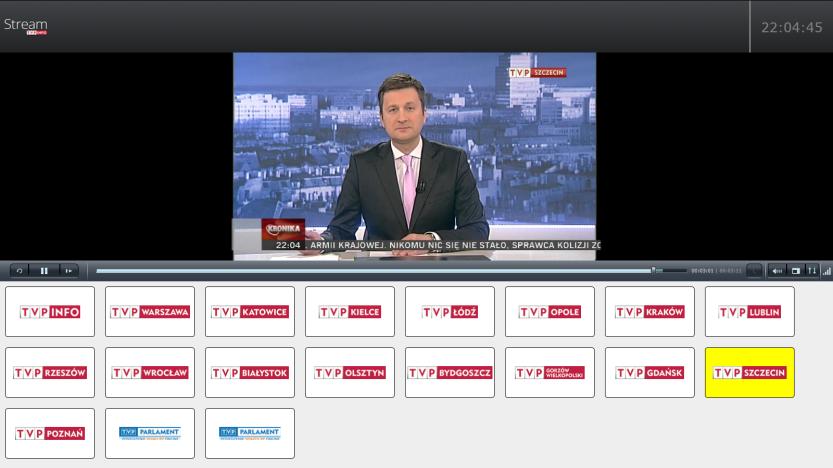Open the second TVP Parlament tile
The height and width of the screenshot is (468, 833).
pos(250,433)
